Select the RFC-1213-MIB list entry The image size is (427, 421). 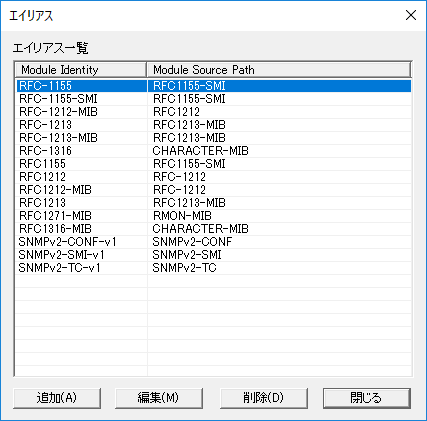coord(213,138)
